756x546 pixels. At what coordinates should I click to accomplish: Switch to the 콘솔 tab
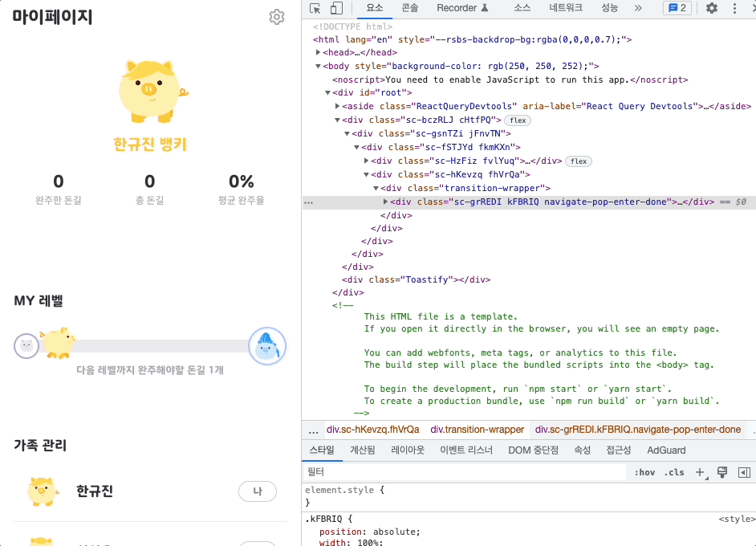(410, 8)
